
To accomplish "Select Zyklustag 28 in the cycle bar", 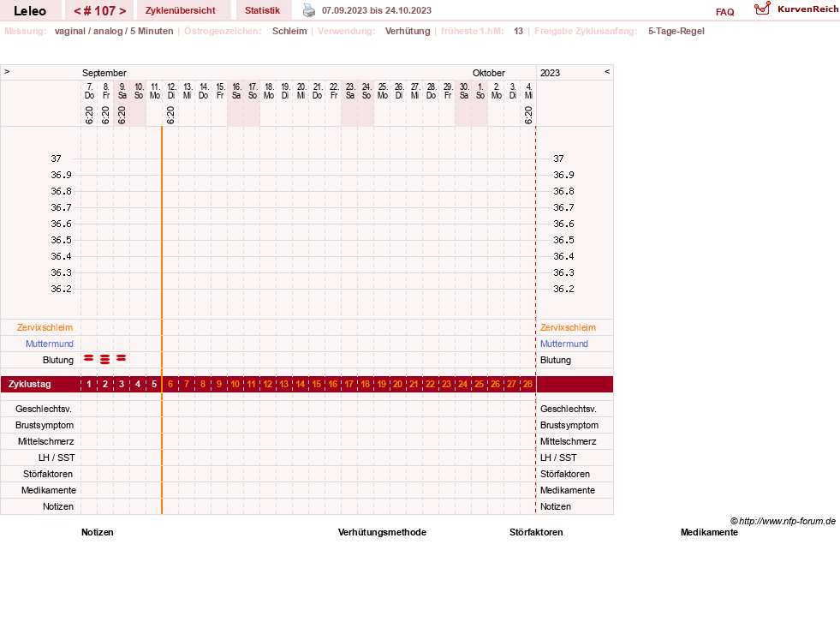I will click(527, 385).
